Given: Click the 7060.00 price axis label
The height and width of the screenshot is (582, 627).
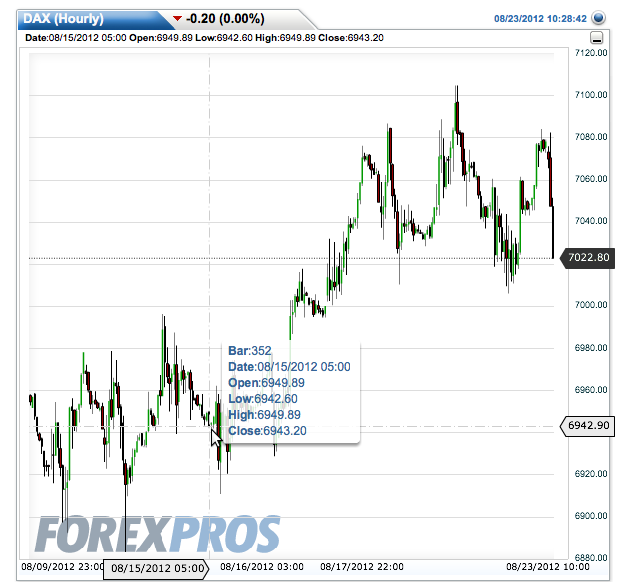Looking at the screenshot, I should point(591,179).
